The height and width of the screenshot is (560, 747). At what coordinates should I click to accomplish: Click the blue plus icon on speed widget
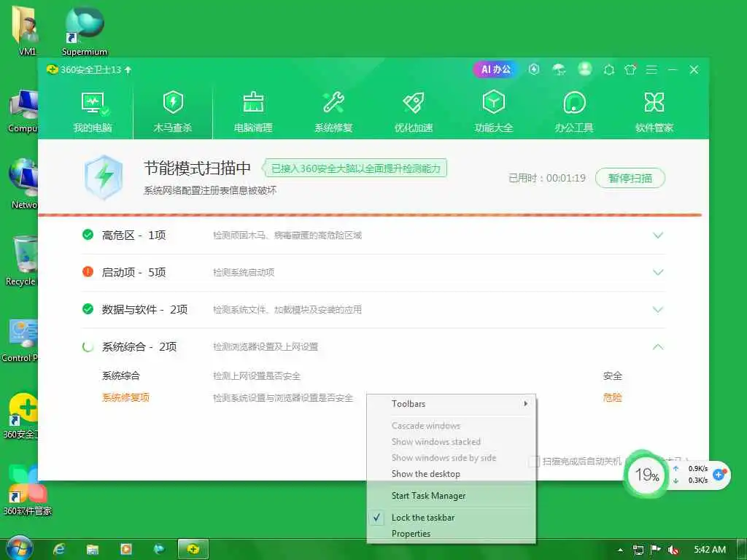tap(719, 474)
